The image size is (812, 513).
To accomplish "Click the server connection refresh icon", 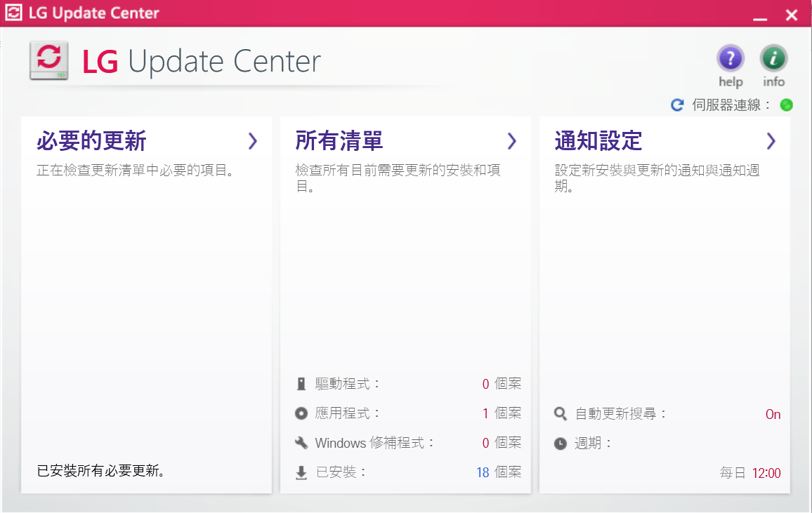I will click(x=677, y=105).
